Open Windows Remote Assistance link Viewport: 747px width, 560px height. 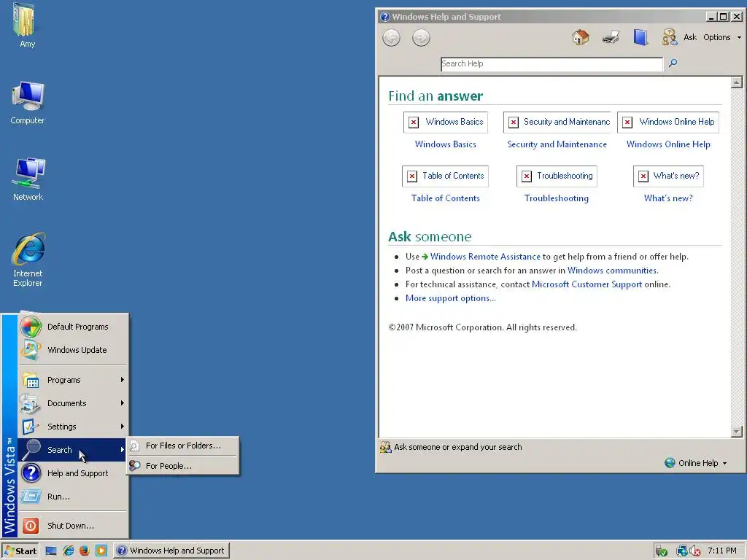(x=485, y=257)
